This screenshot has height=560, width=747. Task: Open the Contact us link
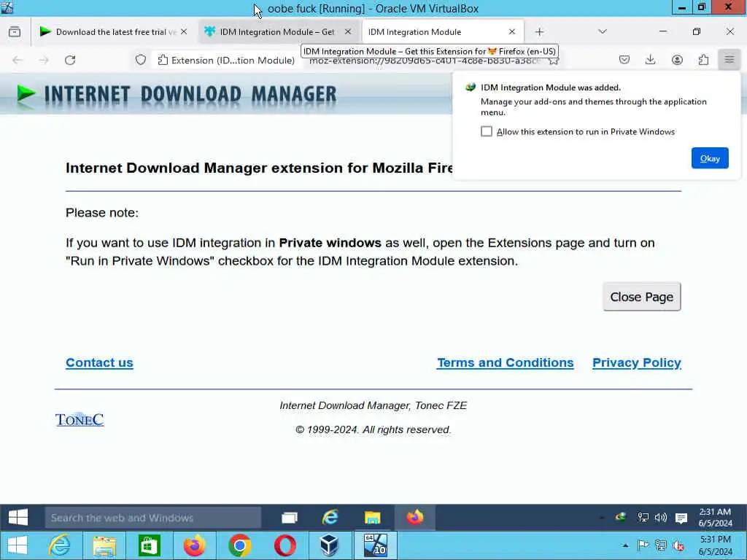[x=99, y=362]
